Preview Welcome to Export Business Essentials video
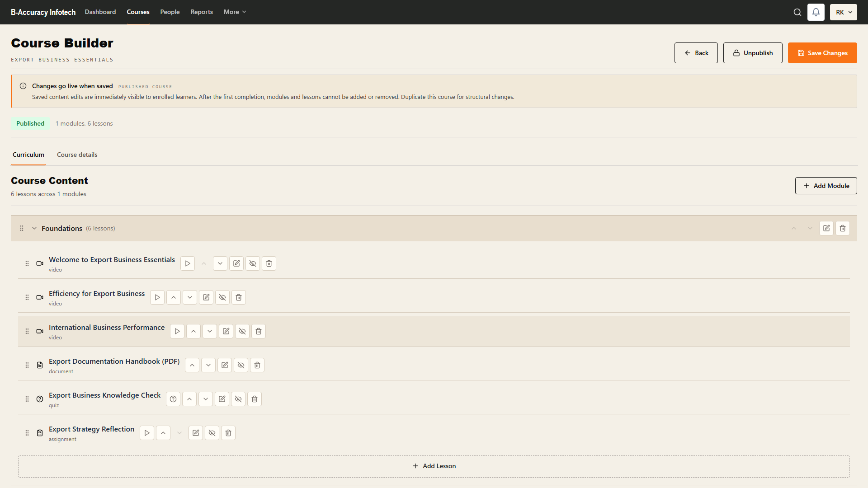Screen dimensions: 868x488 click(x=188, y=263)
